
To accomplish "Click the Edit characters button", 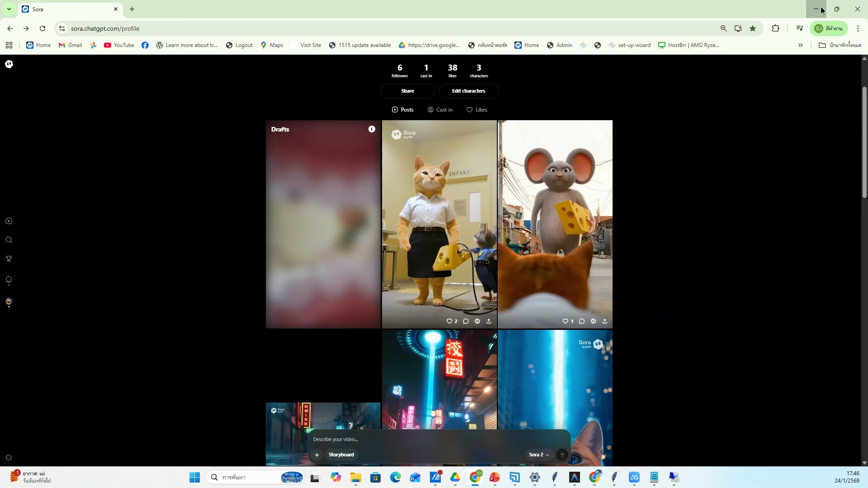I will [468, 91].
